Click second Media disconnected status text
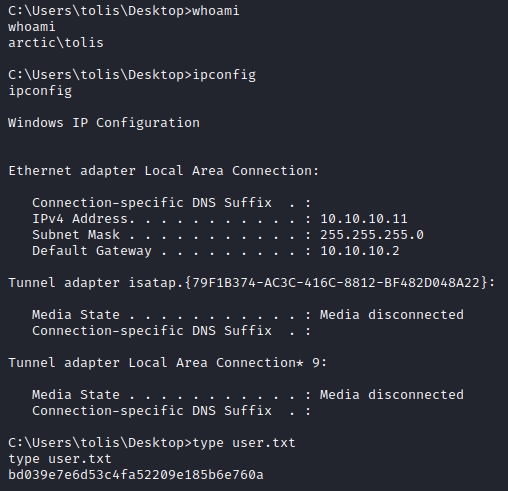 click(392, 395)
